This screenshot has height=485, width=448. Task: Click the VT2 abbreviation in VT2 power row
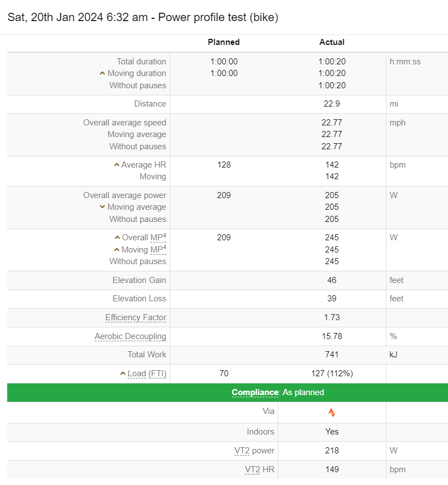(242, 451)
